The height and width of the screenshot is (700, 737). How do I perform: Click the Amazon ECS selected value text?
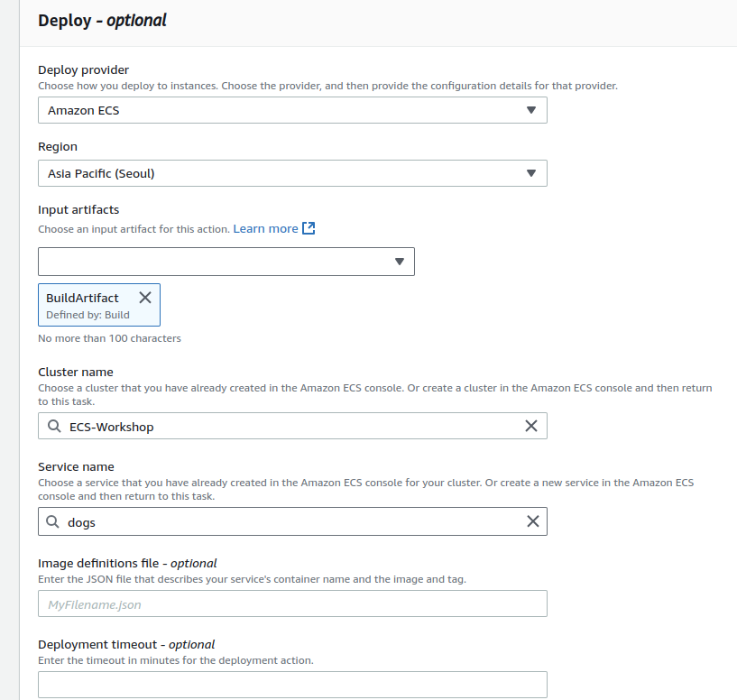click(84, 111)
